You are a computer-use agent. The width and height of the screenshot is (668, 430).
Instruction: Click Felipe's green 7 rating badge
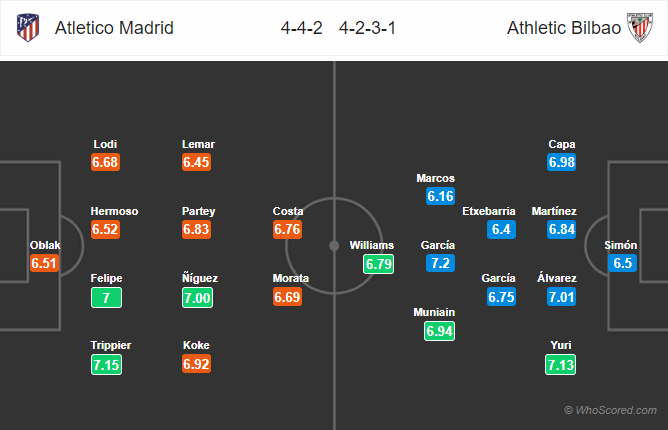click(106, 297)
